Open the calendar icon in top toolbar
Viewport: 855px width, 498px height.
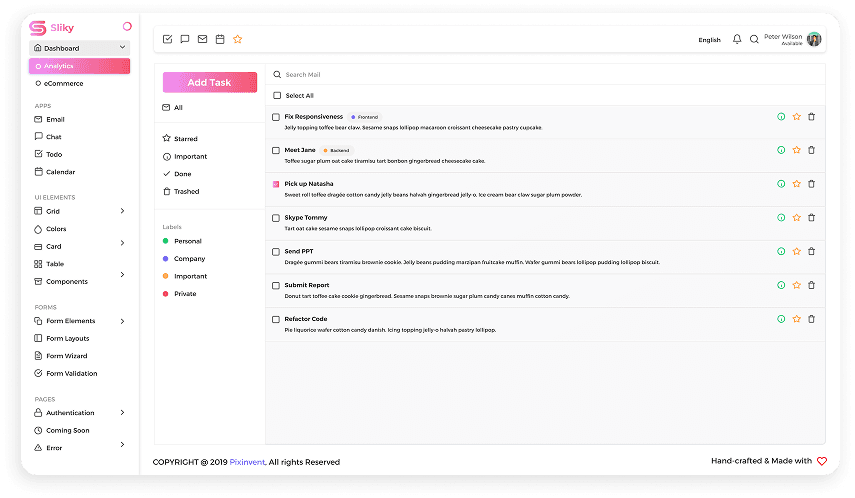220,40
